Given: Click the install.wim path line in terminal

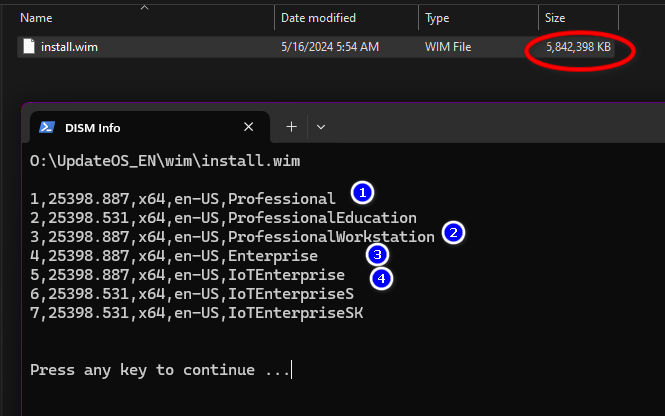Looking at the screenshot, I should click(165, 161).
